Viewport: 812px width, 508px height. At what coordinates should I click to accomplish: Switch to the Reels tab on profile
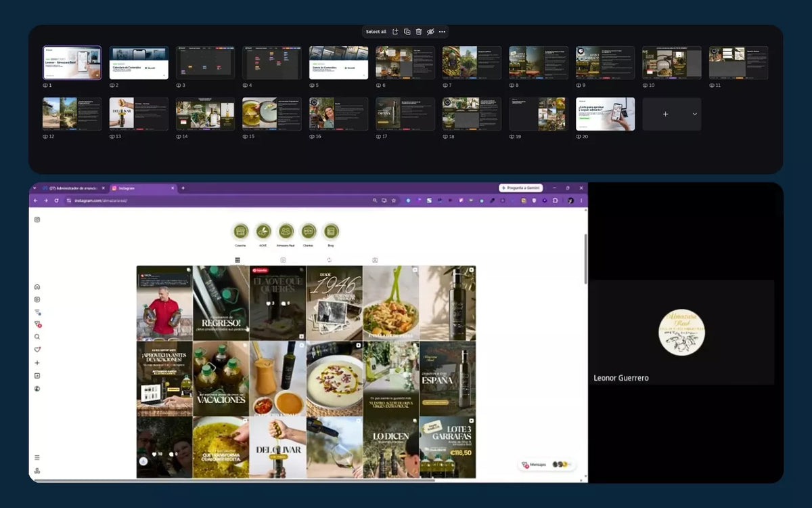284,260
